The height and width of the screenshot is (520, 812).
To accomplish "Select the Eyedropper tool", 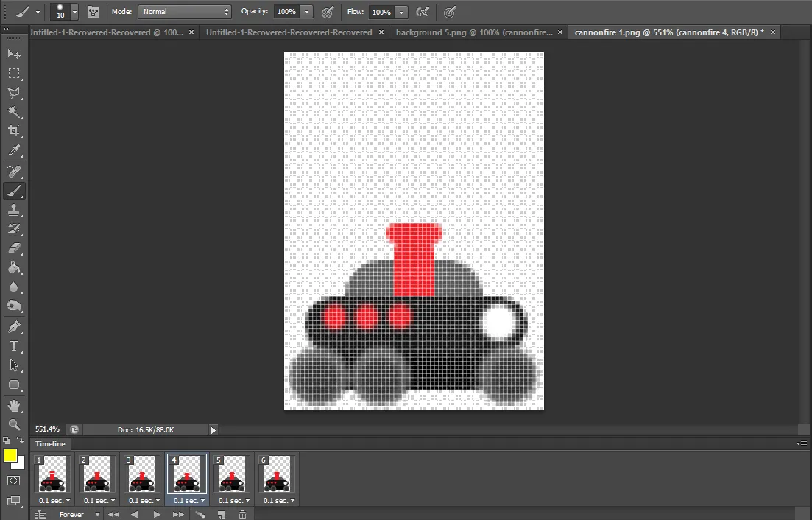I will pyautogui.click(x=14, y=151).
